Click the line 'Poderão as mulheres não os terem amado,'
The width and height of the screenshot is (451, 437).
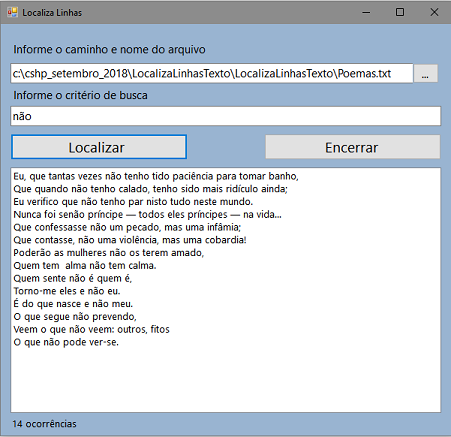click(x=109, y=253)
